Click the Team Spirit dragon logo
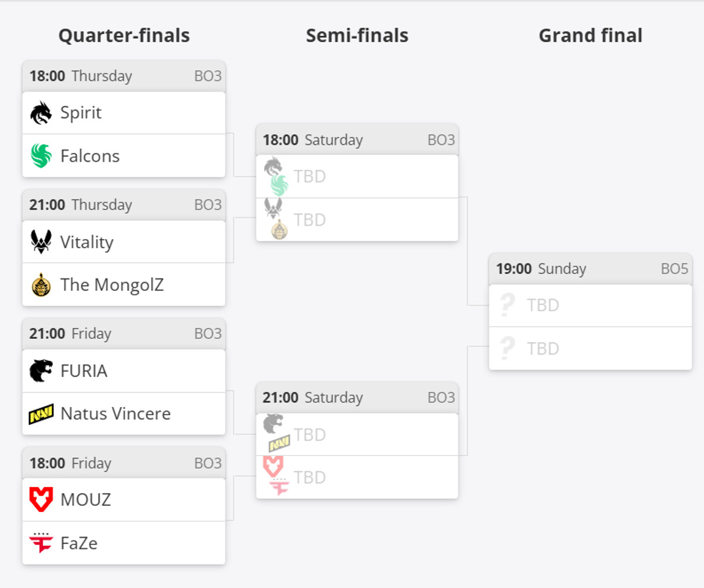Screen dimensions: 704x588 41,112
